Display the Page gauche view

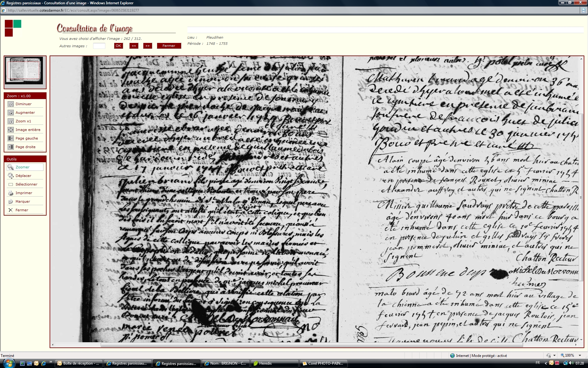(x=11, y=139)
